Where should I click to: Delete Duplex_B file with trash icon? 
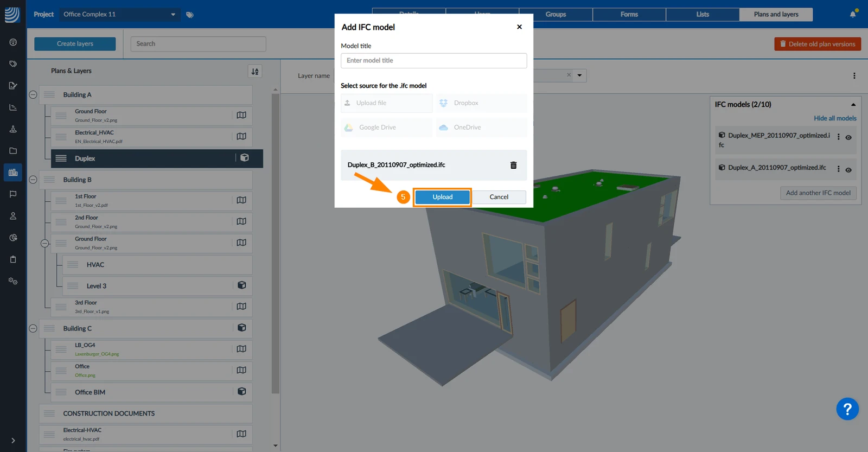513,165
